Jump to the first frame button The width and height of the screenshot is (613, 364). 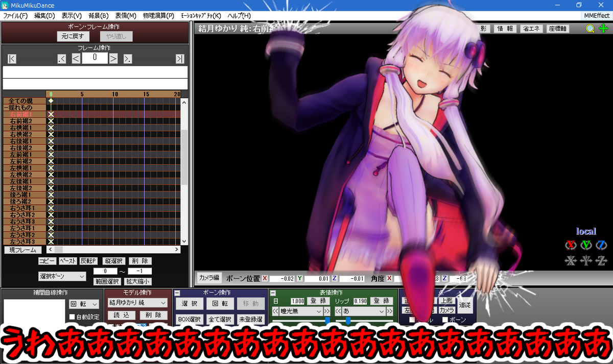pos(12,59)
